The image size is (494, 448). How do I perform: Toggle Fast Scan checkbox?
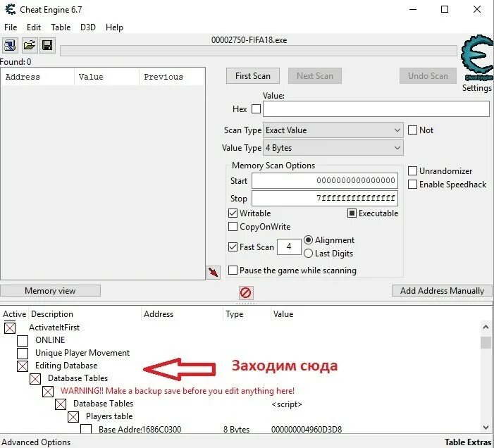tap(233, 247)
